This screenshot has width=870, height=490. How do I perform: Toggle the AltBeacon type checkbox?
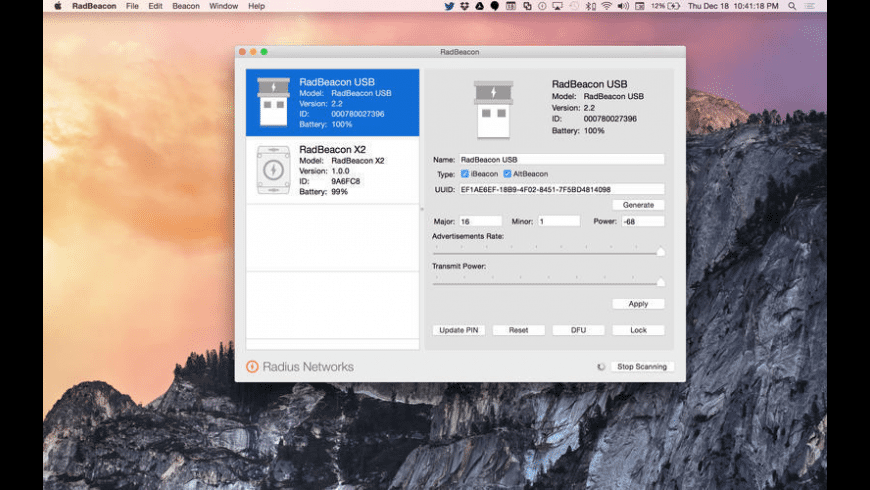[507, 174]
